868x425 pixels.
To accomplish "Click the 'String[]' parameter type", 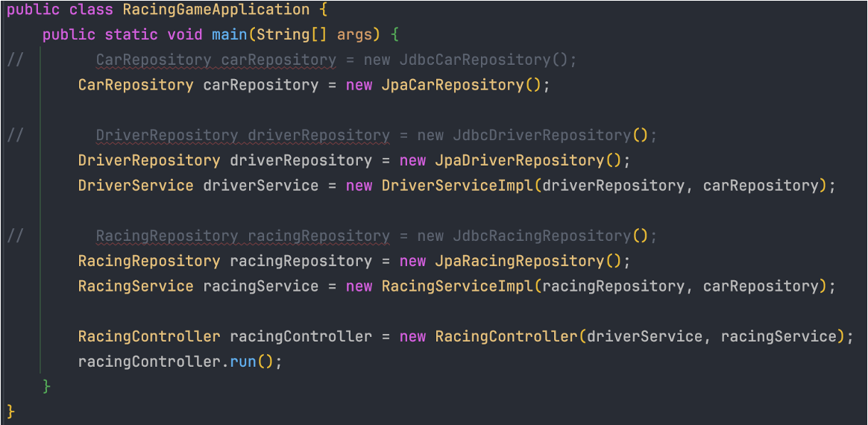I will [292, 35].
